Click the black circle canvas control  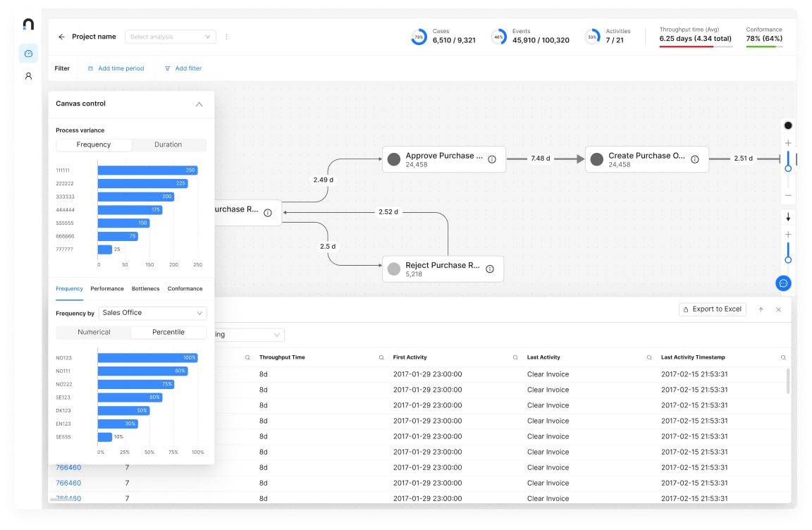click(x=788, y=125)
